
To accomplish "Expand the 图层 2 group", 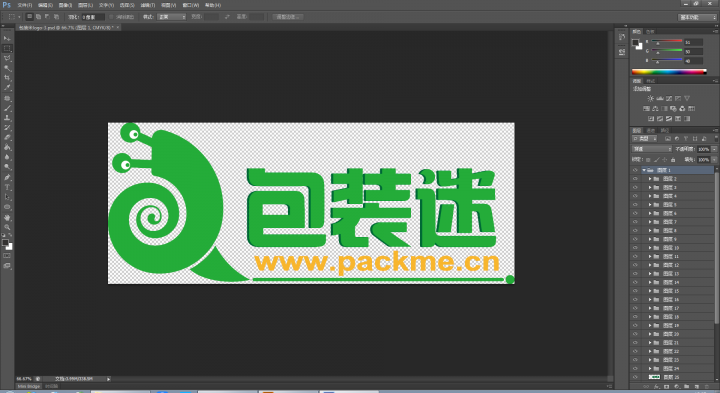I will pos(650,179).
